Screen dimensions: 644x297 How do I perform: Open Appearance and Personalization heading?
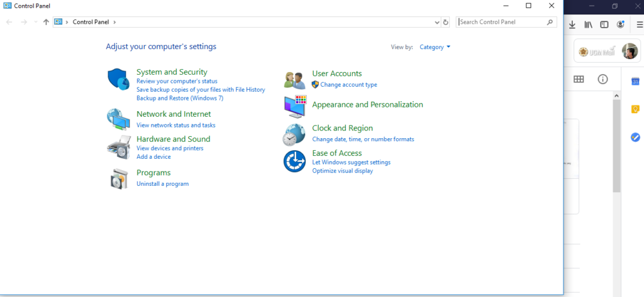point(367,105)
